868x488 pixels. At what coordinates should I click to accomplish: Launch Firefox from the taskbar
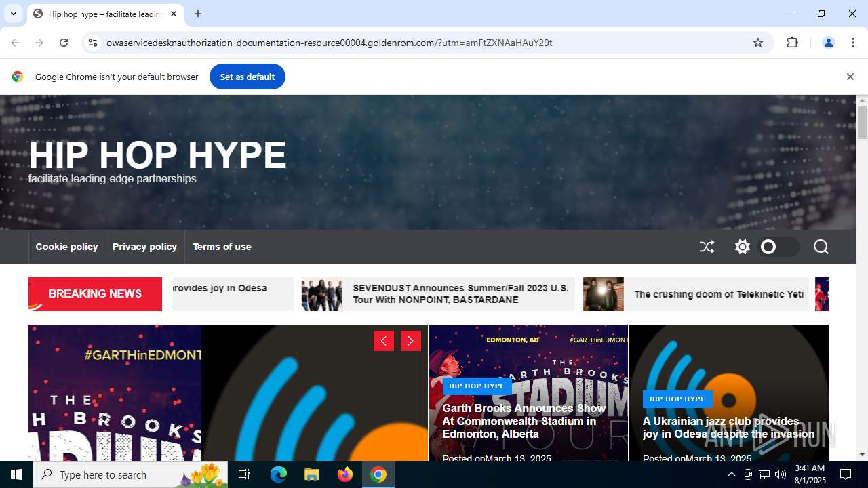(345, 474)
